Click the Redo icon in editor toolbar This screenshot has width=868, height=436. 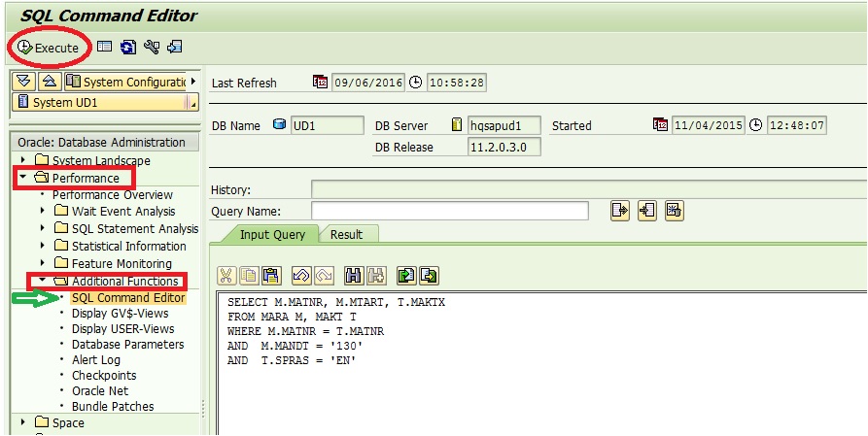[324, 276]
